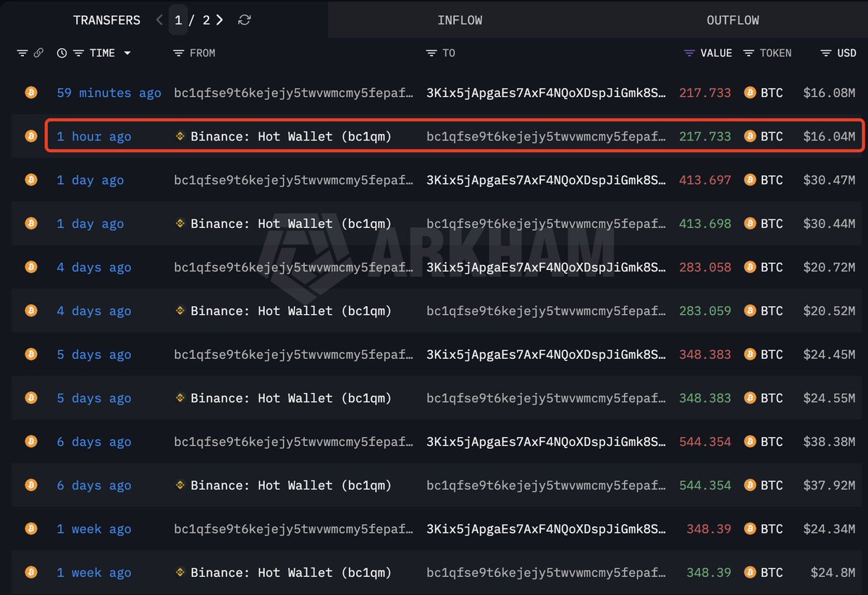The width and height of the screenshot is (868, 595).
Task: Go to the previous transfers page arrow
Action: pyautogui.click(x=159, y=20)
